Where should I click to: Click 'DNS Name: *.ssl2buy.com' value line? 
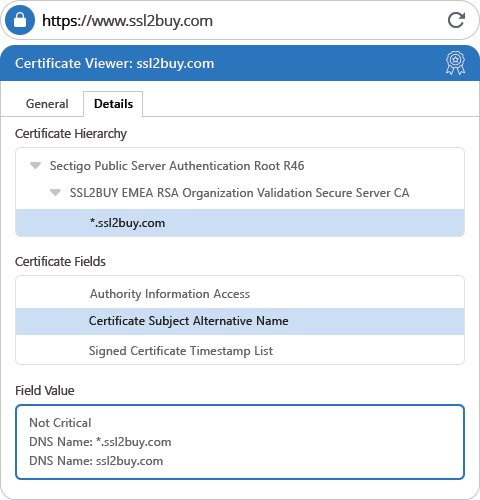coord(100,442)
